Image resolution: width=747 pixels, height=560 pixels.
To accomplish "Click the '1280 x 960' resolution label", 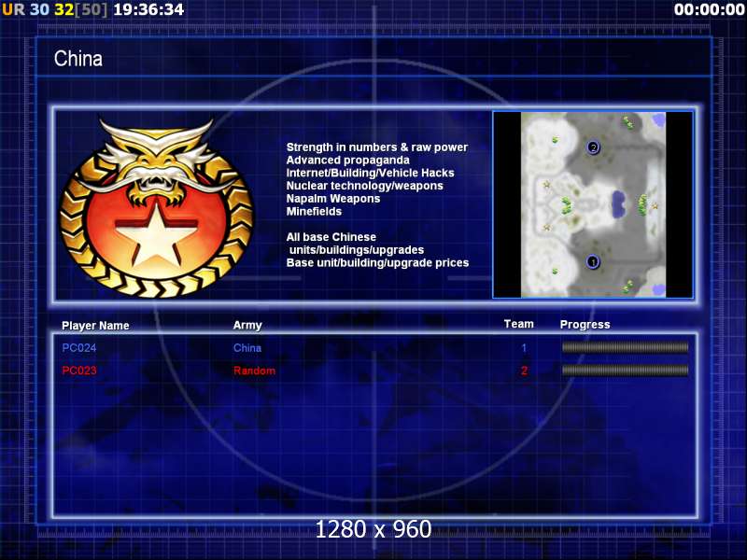I will pos(373,529).
